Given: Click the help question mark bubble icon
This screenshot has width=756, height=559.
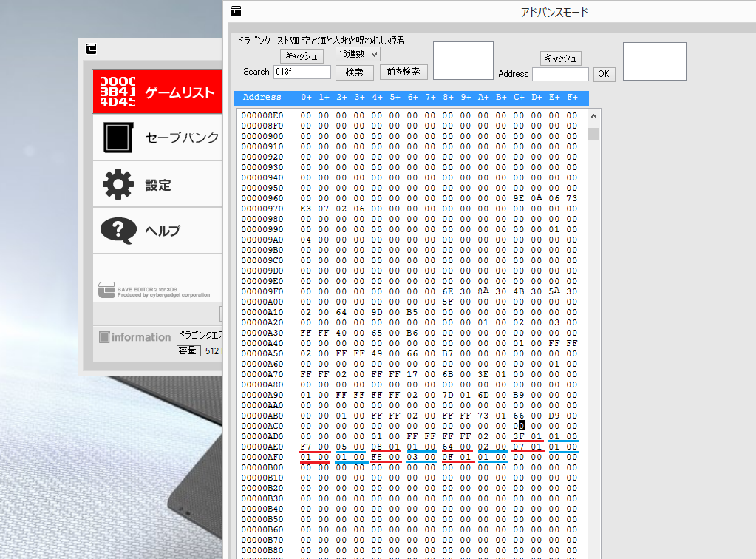Looking at the screenshot, I should (118, 231).
